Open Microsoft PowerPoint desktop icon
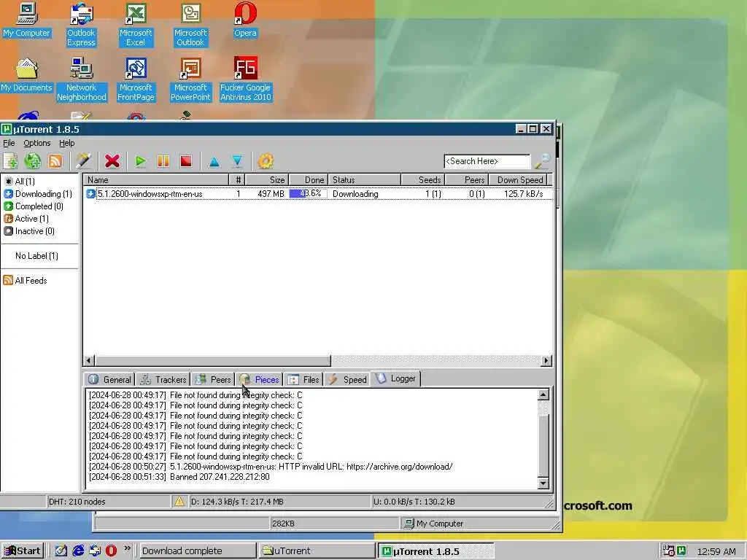The width and height of the screenshot is (747, 560). coord(190,79)
